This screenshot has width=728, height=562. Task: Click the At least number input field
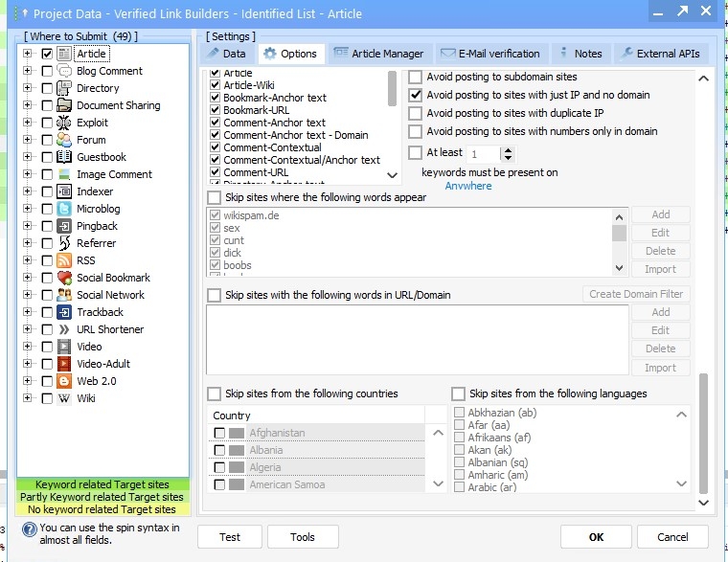482,153
